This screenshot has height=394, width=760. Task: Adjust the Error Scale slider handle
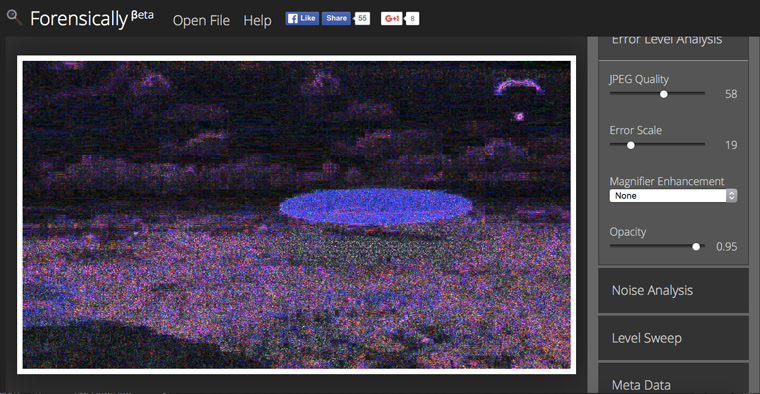point(631,145)
